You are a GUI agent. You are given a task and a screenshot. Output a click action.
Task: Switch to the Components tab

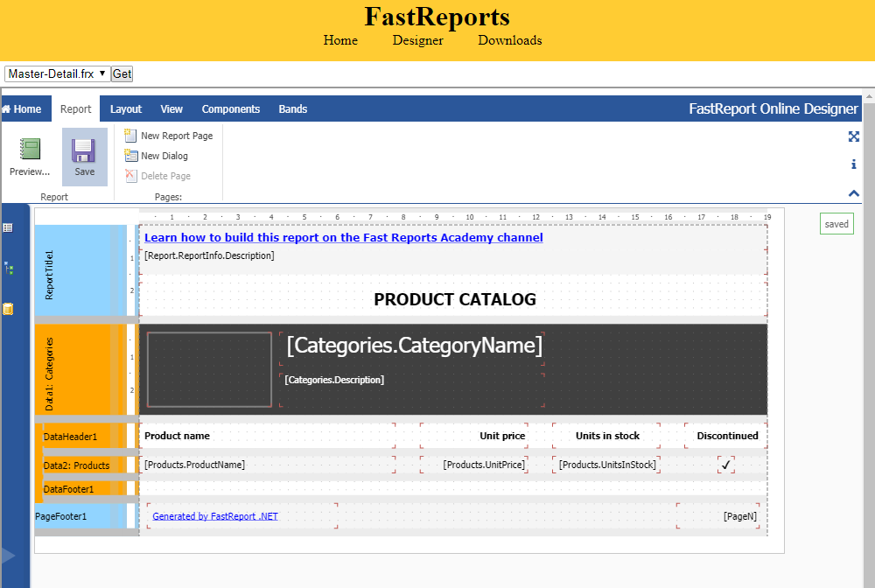coord(230,108)
